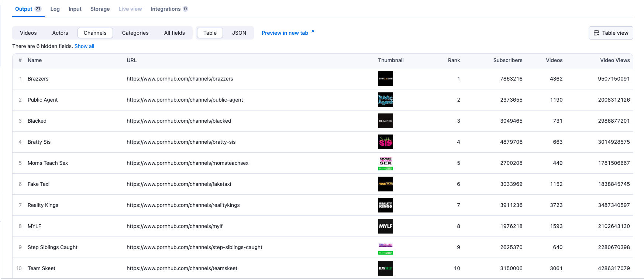Switch to Table format
Image resolution: width=644 pixels, height=279 pixels.
(x=210, y=33)
